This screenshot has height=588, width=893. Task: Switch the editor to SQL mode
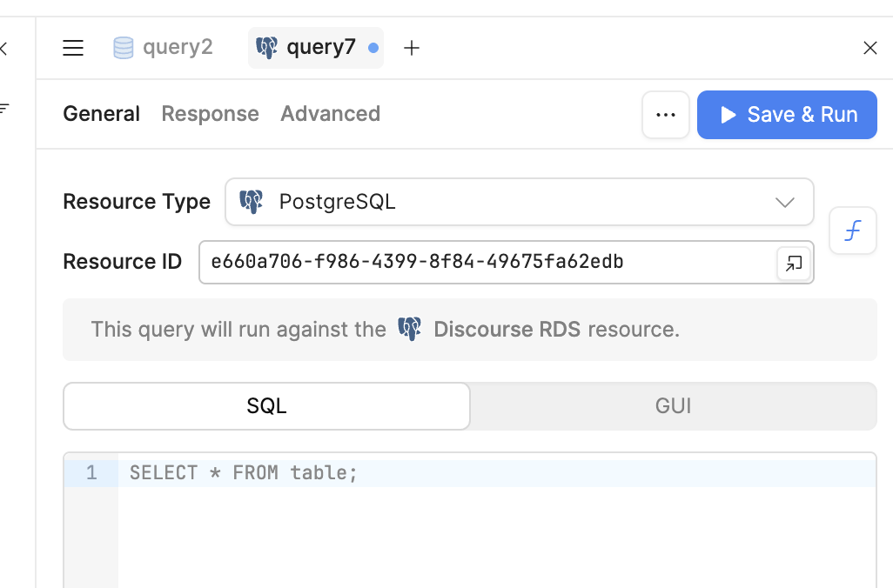(266, 406)
